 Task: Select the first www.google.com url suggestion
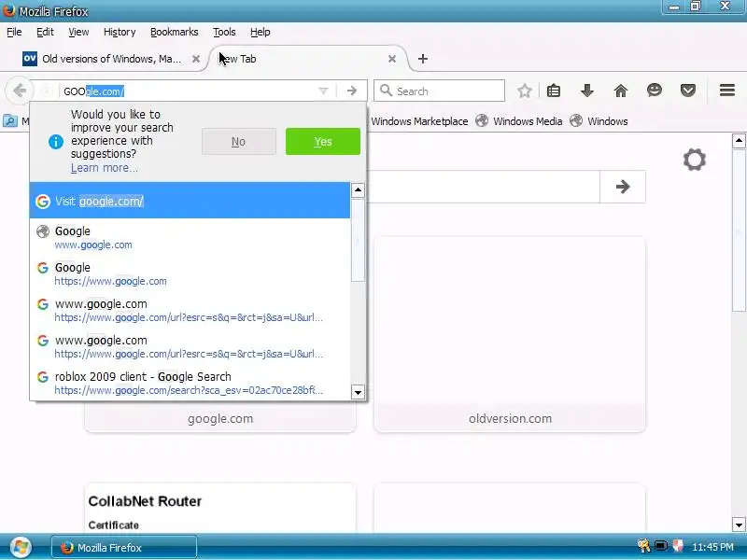pos(190,310)
